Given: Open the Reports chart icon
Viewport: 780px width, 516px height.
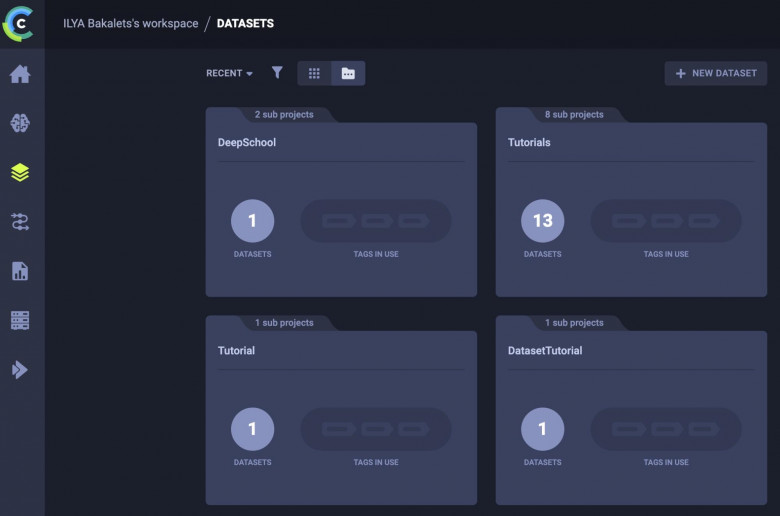Looking at the screenshot, I should click(x=20, y=271).
